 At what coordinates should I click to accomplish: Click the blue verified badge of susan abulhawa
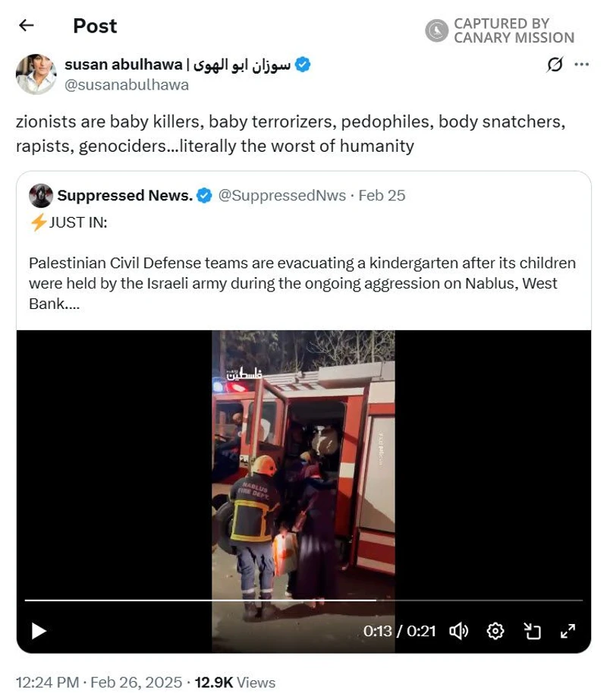(x=303, y=65)
